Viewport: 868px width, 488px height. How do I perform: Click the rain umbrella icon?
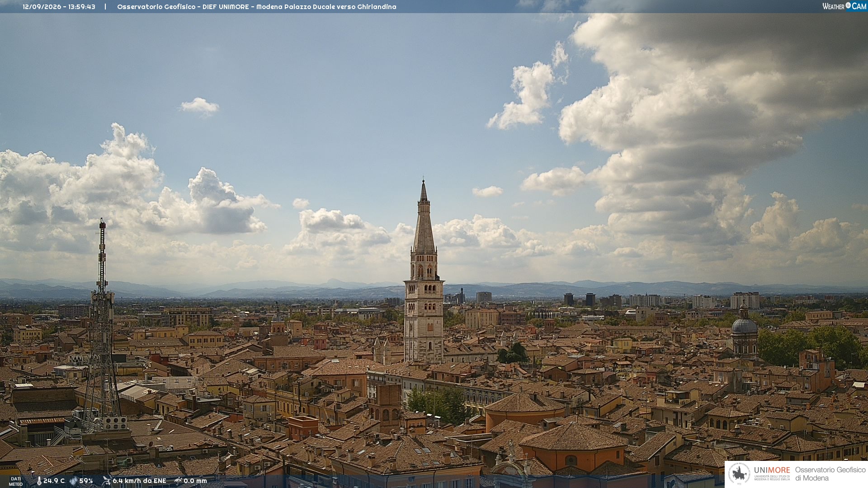(x=178, y=481)
